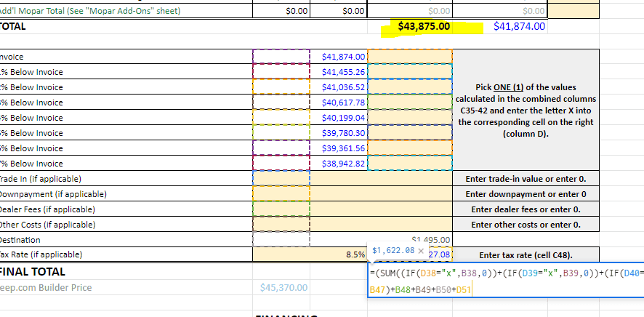Click the orange X-entry cell in Invoice row
This screenshot has height=317, width=644.
(410, 57)
